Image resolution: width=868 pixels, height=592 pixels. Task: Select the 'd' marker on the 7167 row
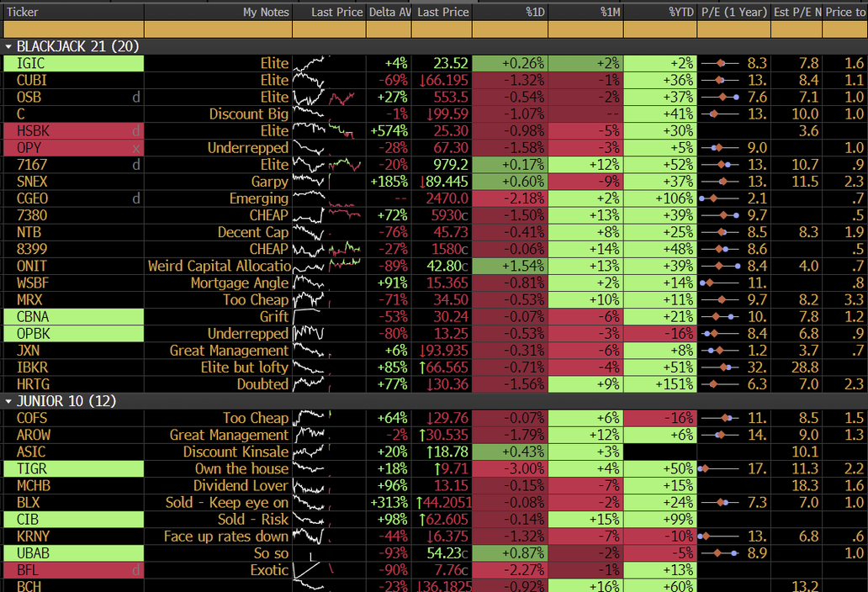coord(136,165)
